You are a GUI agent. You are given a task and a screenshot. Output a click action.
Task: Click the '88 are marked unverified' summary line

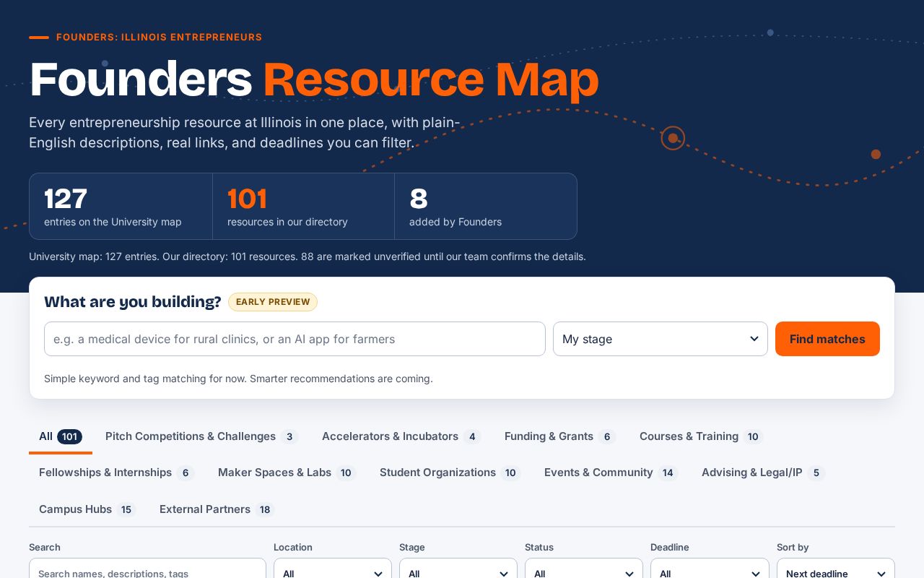click(308, 256)
